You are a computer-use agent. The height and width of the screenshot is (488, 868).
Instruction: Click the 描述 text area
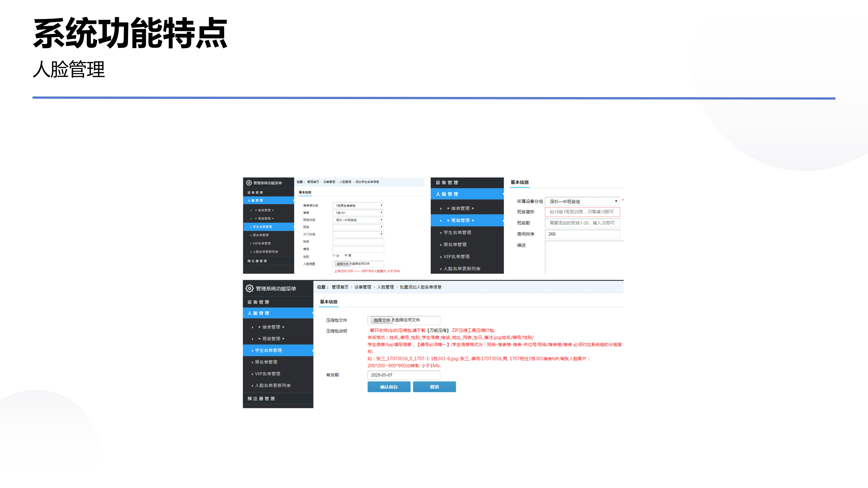tap(584, 257)
